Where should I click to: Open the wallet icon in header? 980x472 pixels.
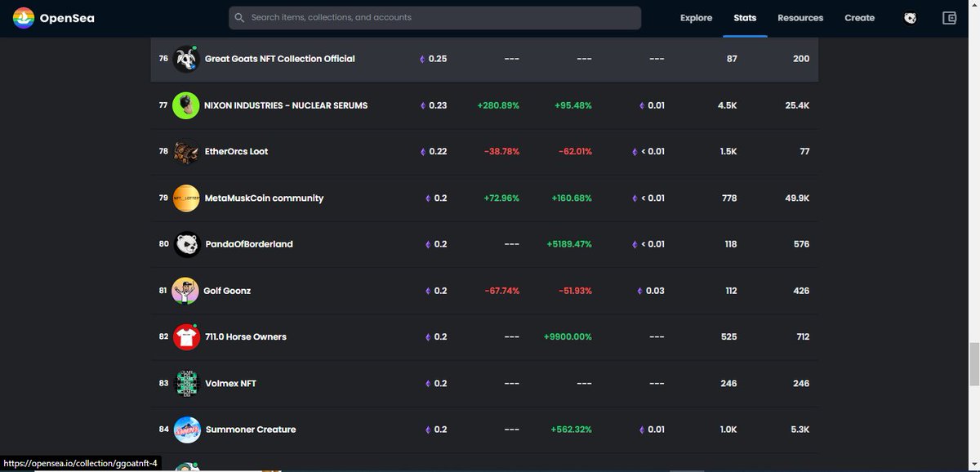click(x=949, y=18)
